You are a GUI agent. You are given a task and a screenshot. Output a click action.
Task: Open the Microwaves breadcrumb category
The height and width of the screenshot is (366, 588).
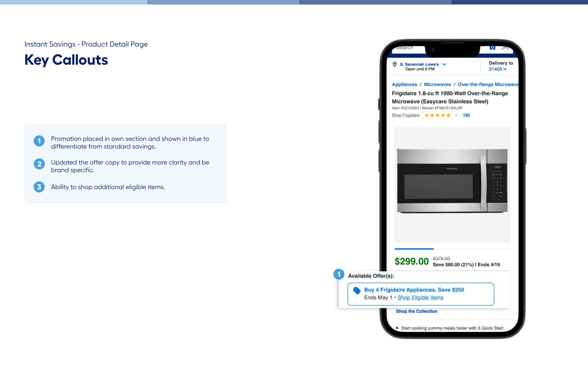click(x=437, y=84)
